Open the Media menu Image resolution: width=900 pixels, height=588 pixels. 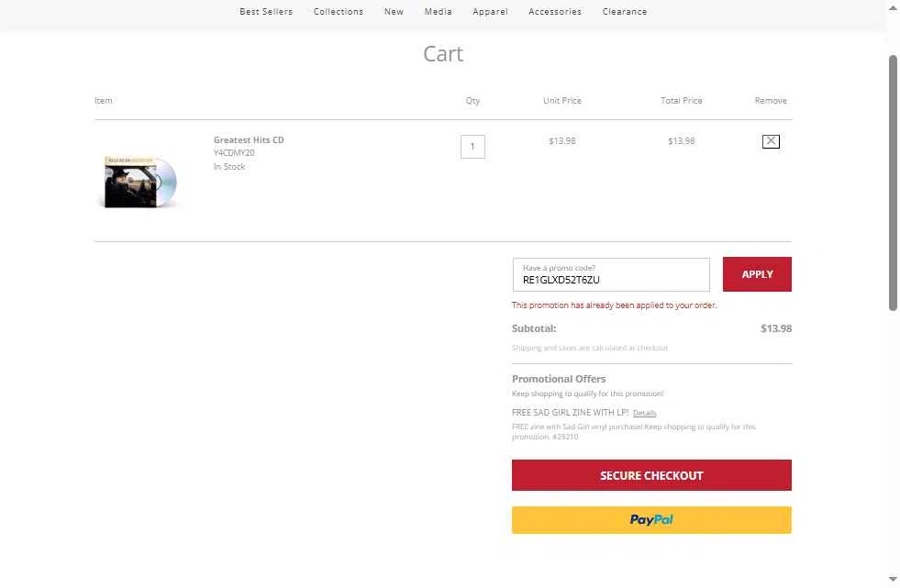coord(438,12)
